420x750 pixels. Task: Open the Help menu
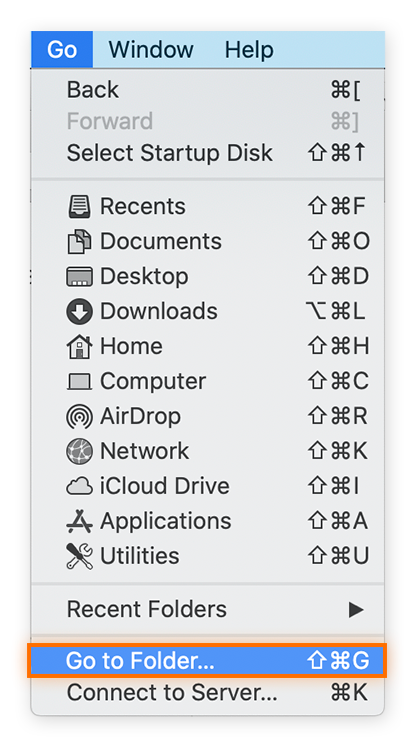coord(249,50)
